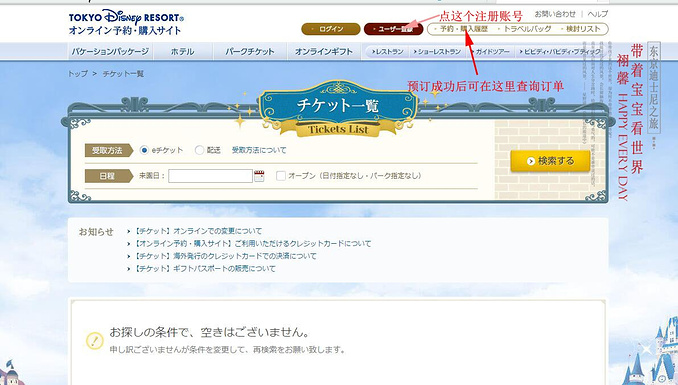Image resolution: width=678 pixels, height=385 pixels.
Task: Open the ログイン login button
Action: [331, 29]
